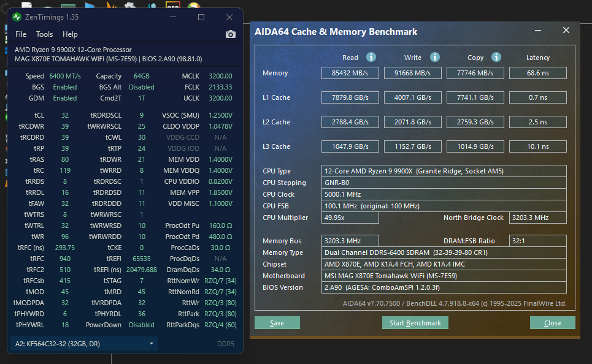Capture a ZenTimings screenshot with the camera icon
Viewport: 592px width, 364px height.
coord(230,34)
